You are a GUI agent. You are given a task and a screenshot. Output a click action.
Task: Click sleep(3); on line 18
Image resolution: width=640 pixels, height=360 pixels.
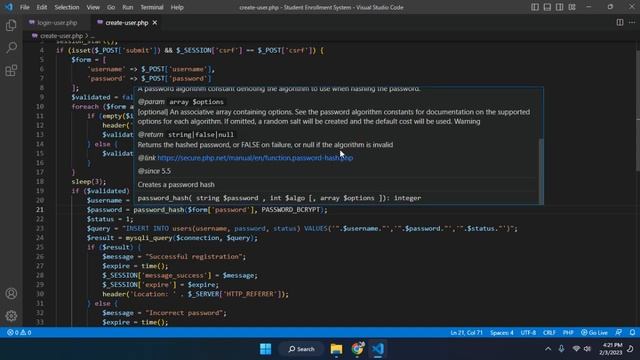point(89,182)
